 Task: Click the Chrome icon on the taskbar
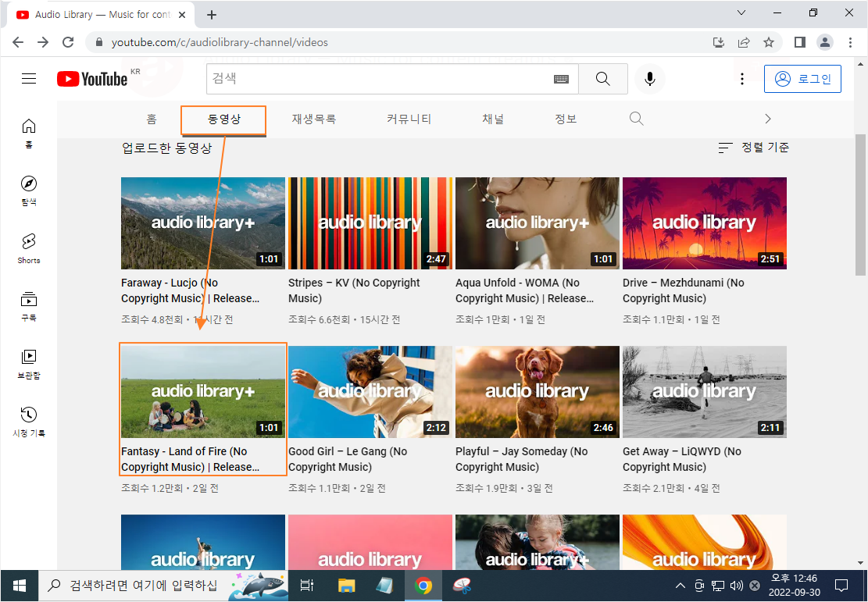[x=423, y=586]
